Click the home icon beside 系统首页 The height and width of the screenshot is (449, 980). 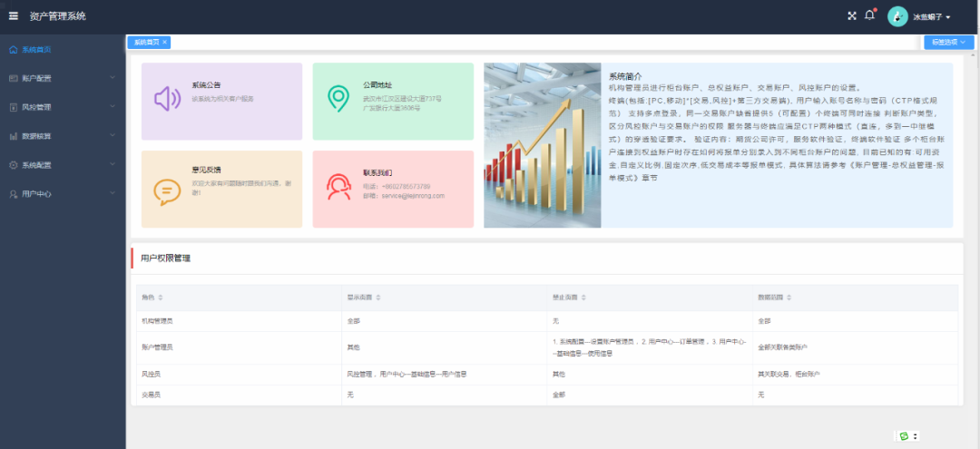[x=13, y=49]
